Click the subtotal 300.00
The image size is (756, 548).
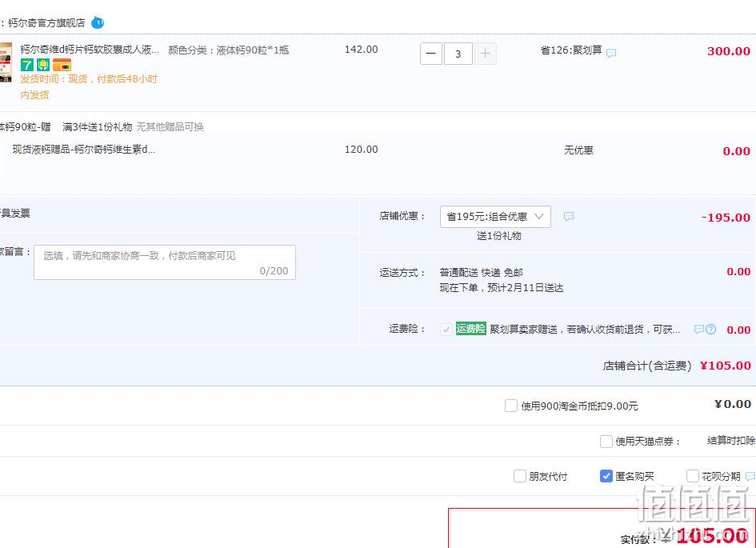[x=729, y=51]
